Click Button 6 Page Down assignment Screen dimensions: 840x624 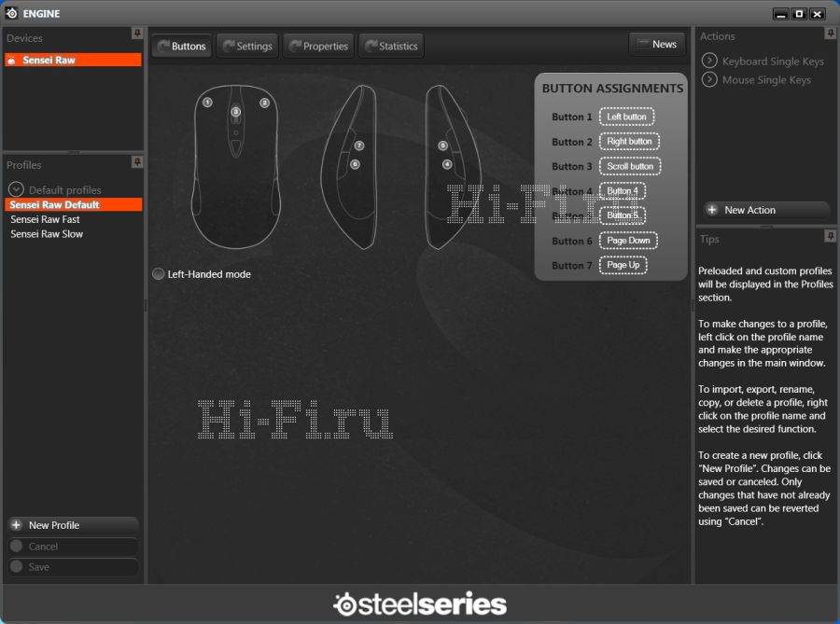coord(628,241)
